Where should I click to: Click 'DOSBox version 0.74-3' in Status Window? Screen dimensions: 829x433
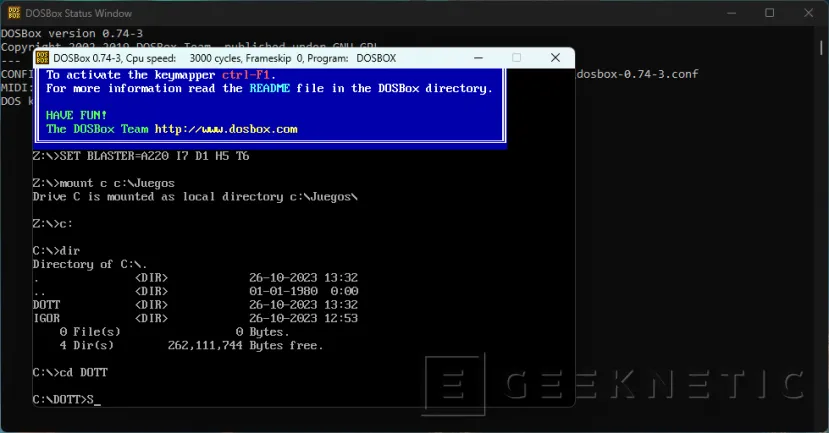(x=72, y=33)
